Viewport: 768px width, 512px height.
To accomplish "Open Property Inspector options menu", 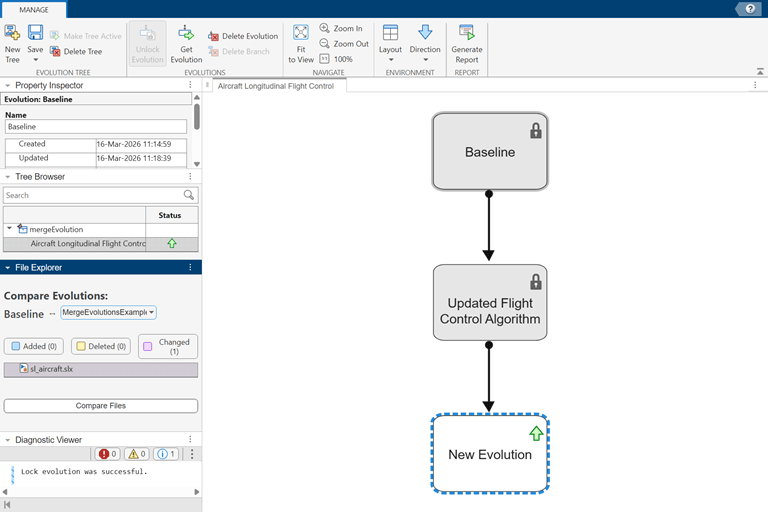I will click(191, 85).
